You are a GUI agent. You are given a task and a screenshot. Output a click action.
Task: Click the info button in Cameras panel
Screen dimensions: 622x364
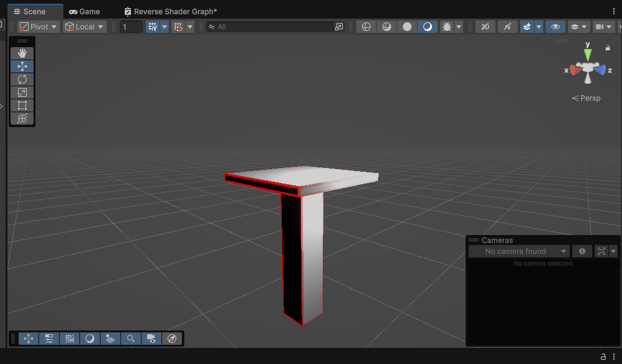582,251
